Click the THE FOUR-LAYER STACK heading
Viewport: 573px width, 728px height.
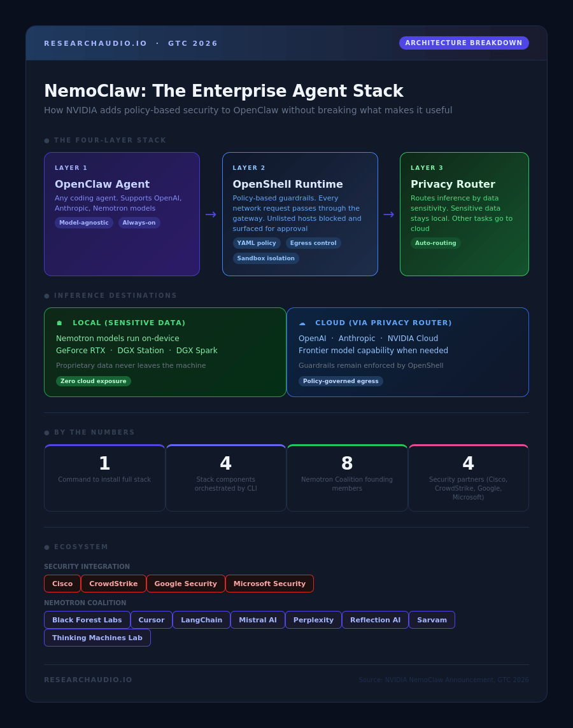[x=110, y=140]
